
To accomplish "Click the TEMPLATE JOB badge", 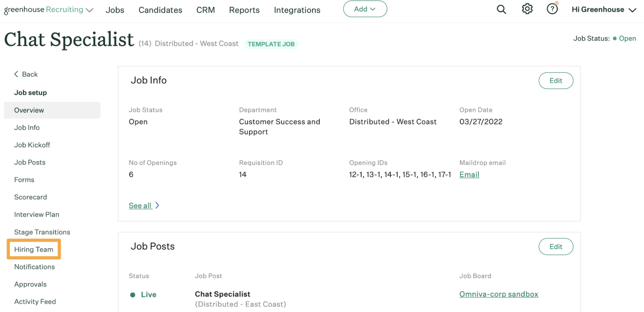I will (271, 44).
